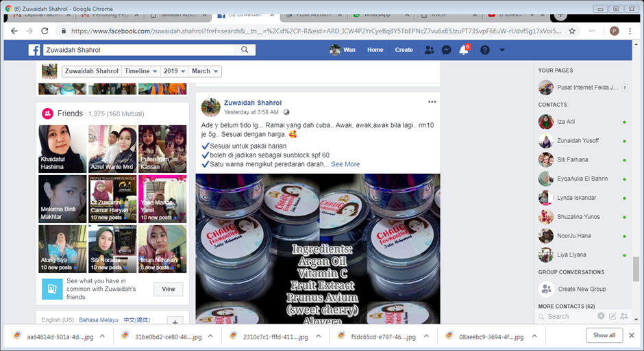Open chat with Iza Arif
The width and height of the screenshot is (644, 351).
coord(582,122)
